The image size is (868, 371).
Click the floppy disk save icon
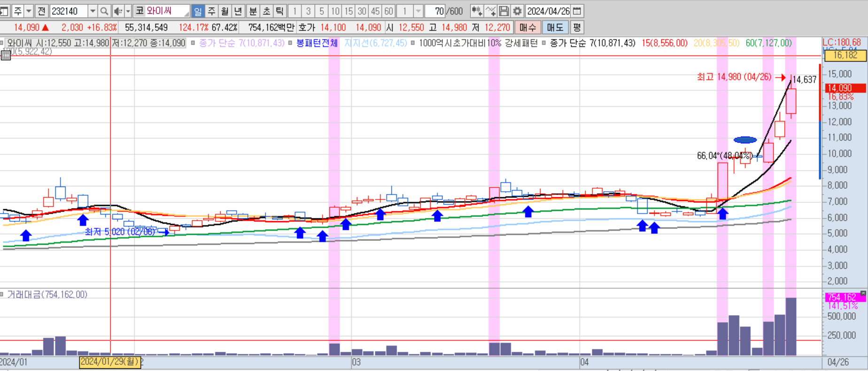coord(504,11)
